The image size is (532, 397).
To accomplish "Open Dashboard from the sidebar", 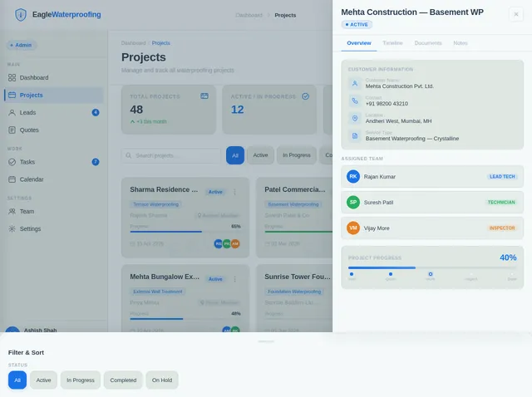I will click(x=33, y=77).
